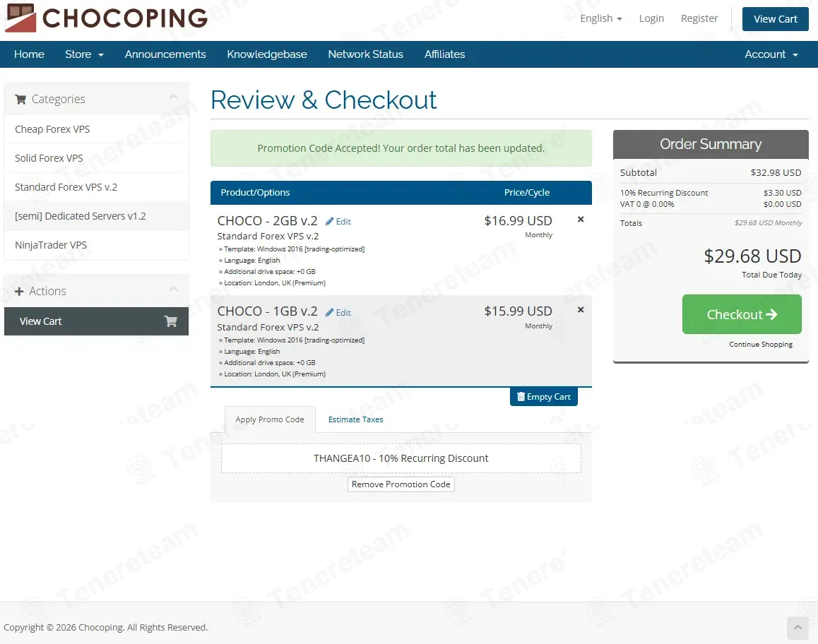The height and width of the screenshot is (644, 818).
Task: Switch to the Estimate Taxes tab
Action: point(356,419)
